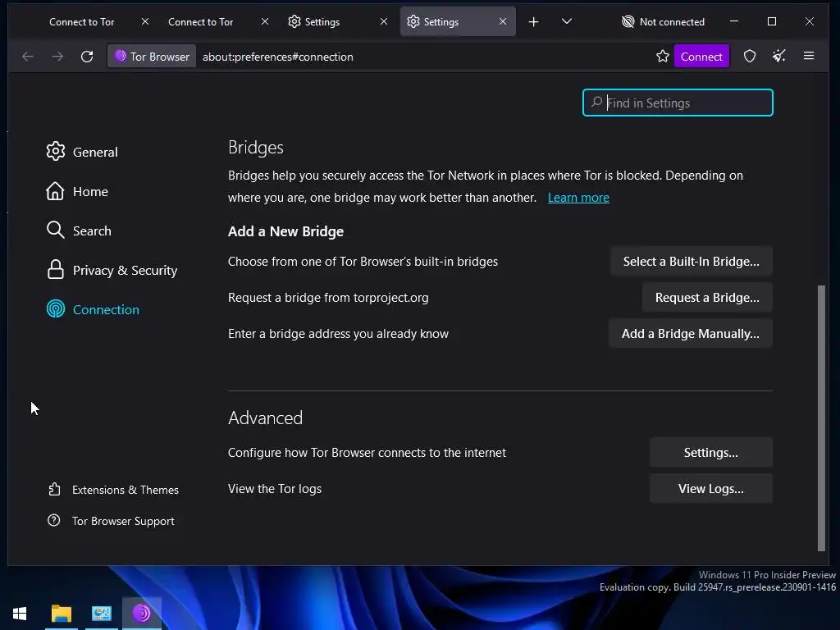Click the Connection onion icon in sidebar

55,309
